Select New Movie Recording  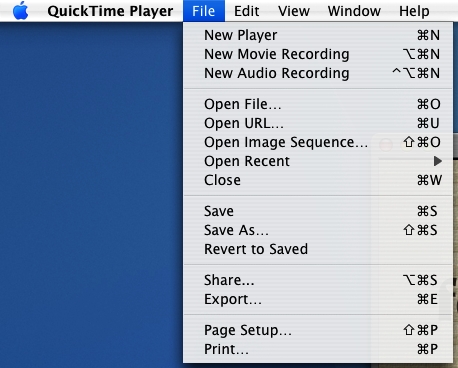pos(318,54)
